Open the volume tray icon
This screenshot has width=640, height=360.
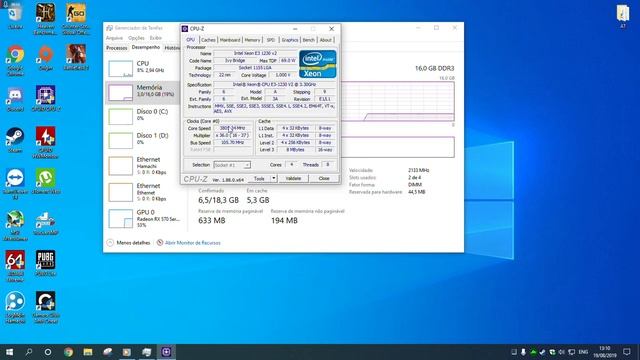562,352
